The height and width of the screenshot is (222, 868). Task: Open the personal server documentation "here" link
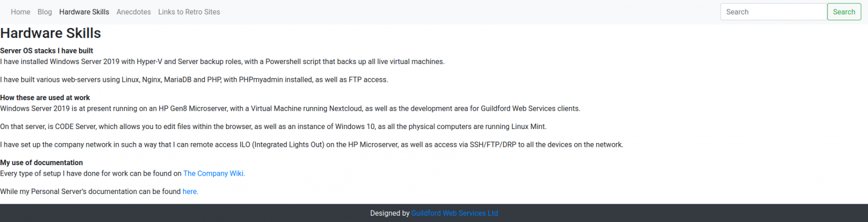190,192
